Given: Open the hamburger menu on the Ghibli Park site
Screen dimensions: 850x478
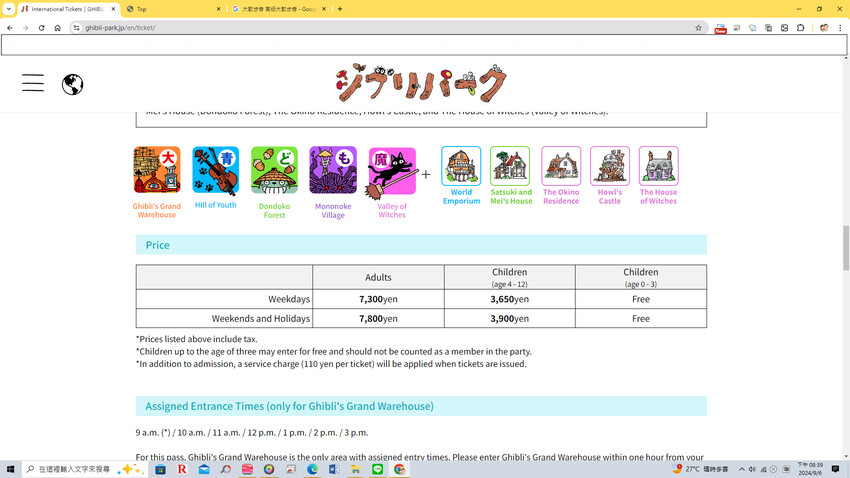Looking at the screenshot, I should (x=33, y=83).
